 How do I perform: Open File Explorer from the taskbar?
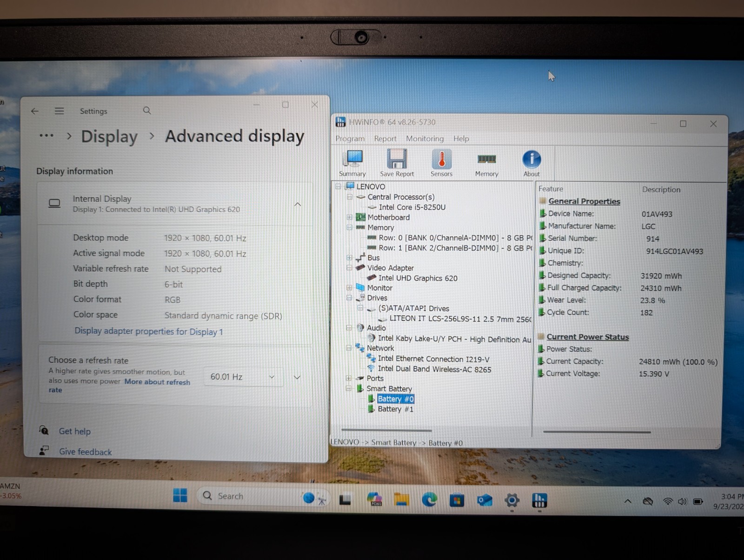(x=402, y=500)
